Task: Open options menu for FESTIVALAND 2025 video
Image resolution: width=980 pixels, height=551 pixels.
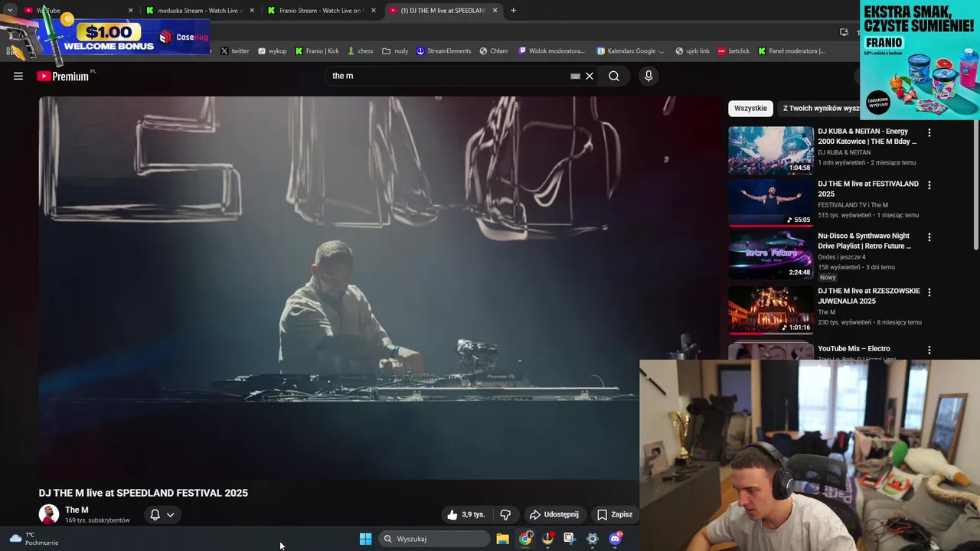Action: pyautogui.click(x=929, y=185)
